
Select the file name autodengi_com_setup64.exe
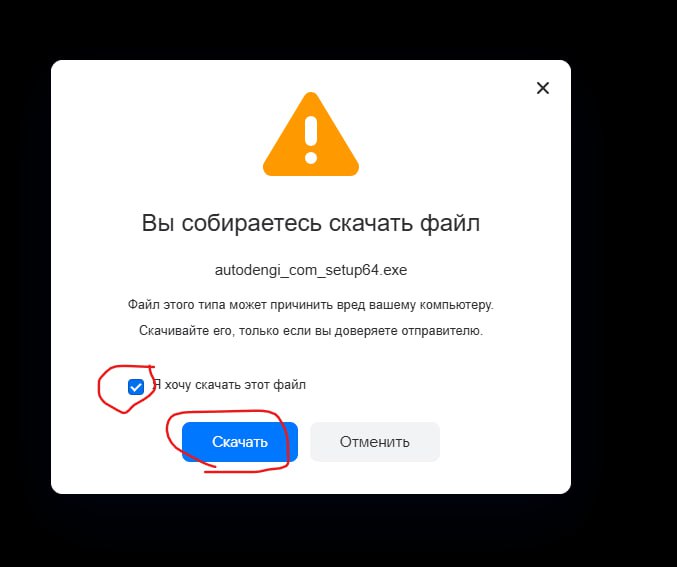[311, 270]
